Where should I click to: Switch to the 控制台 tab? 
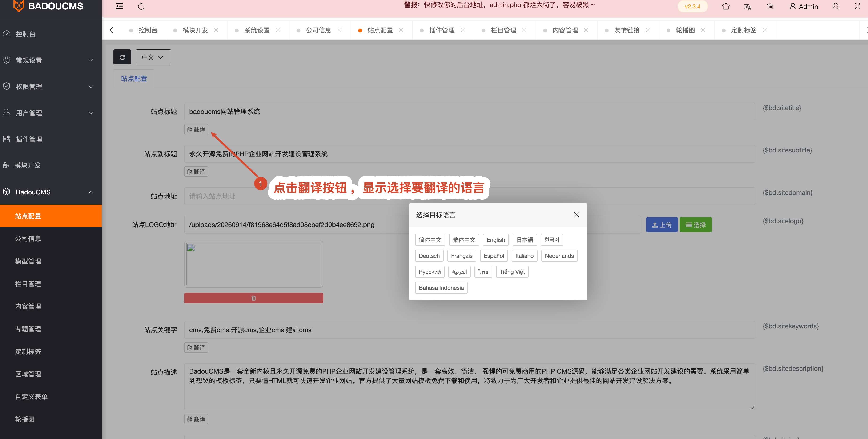[x=144, y=30]
